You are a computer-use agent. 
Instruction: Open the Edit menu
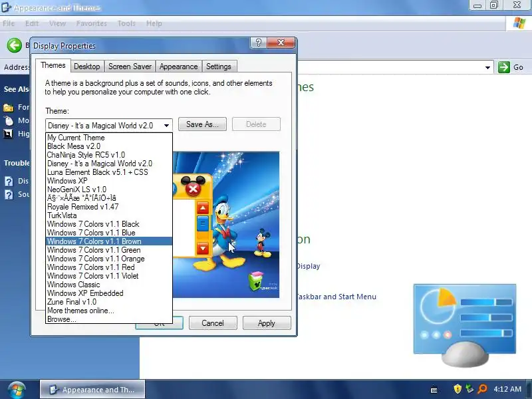coord(32,23)
